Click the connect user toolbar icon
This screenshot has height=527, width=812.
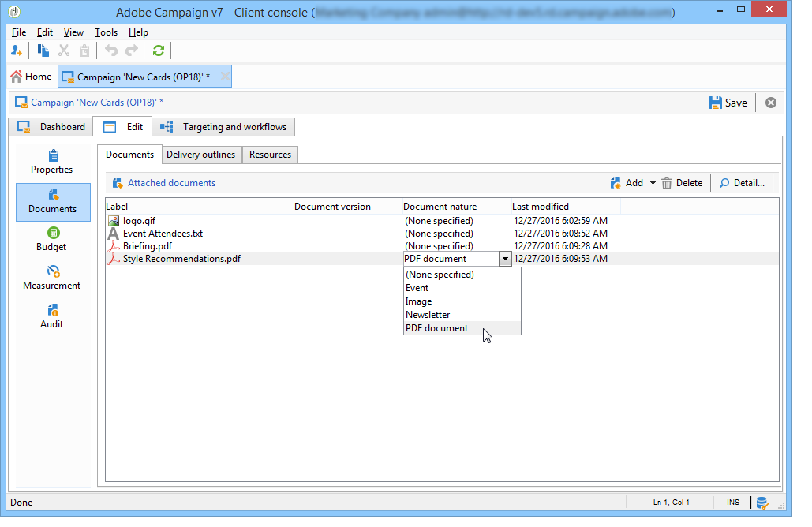tap(16, 50)
